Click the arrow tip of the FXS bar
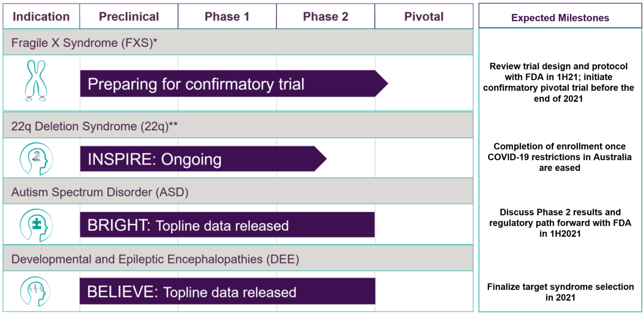 click(x=381, y=84)
